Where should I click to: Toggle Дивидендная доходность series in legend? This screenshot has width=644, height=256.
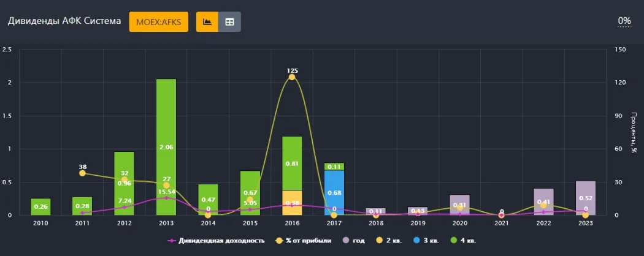click(216, 241)
